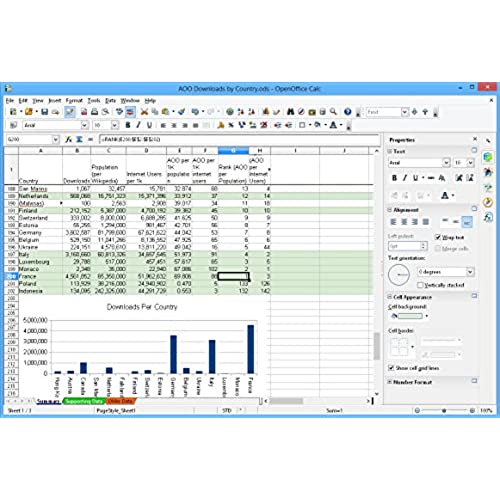
Task: Open the font name dropdown
Action: pos(85,125)
